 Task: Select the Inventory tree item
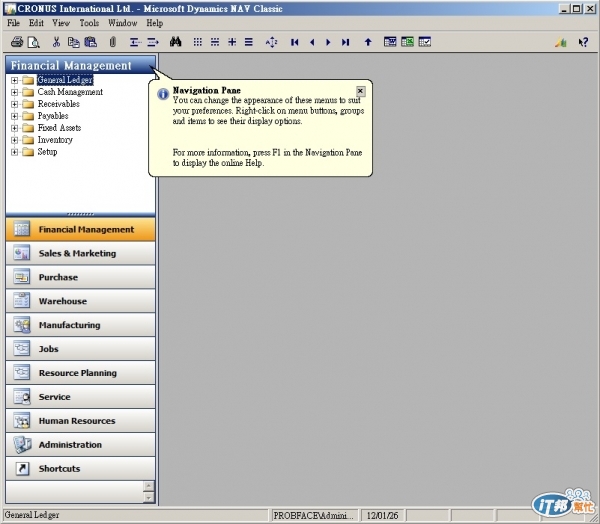55,140
